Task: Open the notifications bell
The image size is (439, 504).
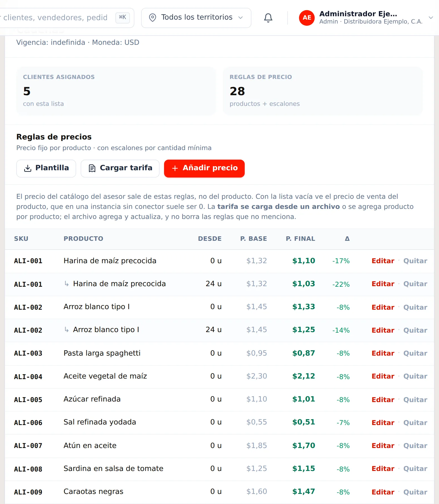Action: [x=268, y=18]
